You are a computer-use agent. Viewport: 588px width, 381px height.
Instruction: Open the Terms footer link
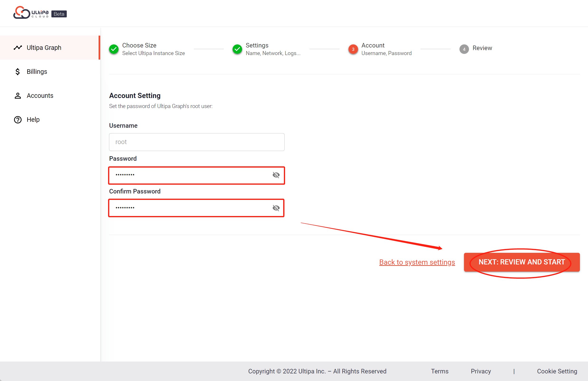[440, 371]
